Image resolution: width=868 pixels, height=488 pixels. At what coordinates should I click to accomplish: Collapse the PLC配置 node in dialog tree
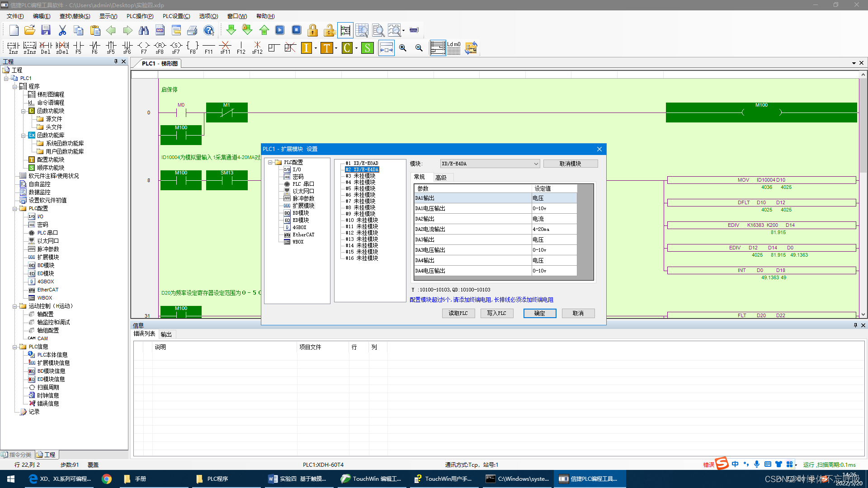pyautogui.click(x=270, y=162)
